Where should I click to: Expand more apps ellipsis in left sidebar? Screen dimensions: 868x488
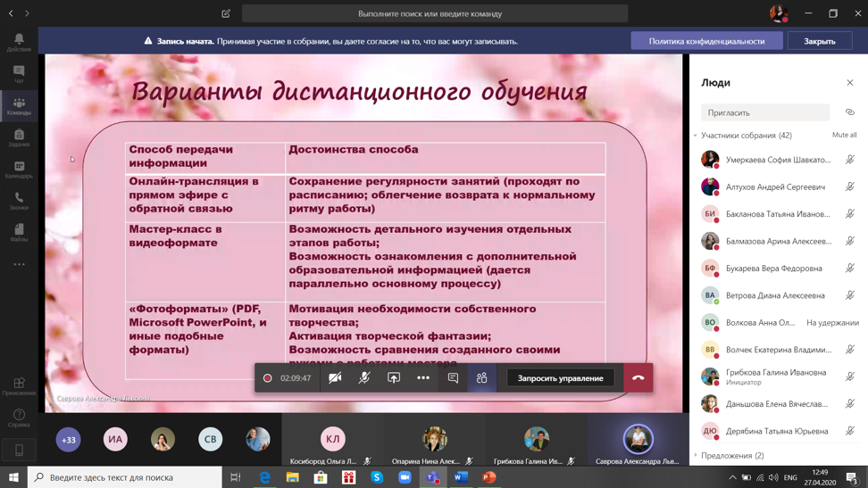click(19, 265)
